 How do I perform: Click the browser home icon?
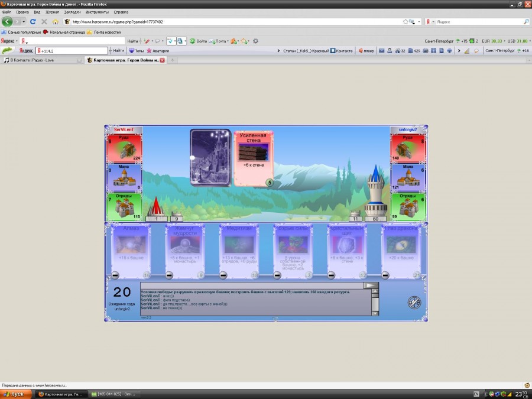55,21
